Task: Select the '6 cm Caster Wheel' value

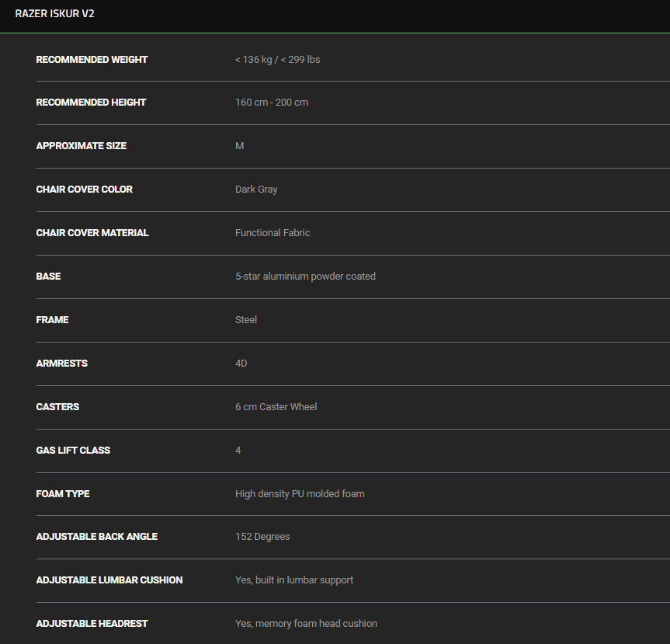Action: tap(276, 407)
